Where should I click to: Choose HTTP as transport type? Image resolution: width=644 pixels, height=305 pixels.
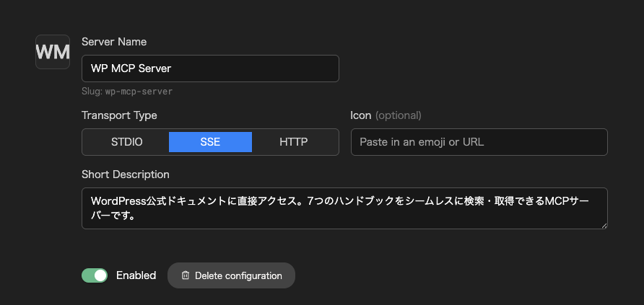coord(294,142)
